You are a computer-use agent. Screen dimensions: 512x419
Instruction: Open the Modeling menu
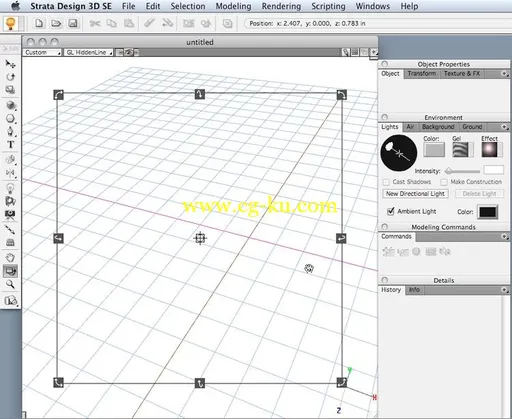click(233, 6)
